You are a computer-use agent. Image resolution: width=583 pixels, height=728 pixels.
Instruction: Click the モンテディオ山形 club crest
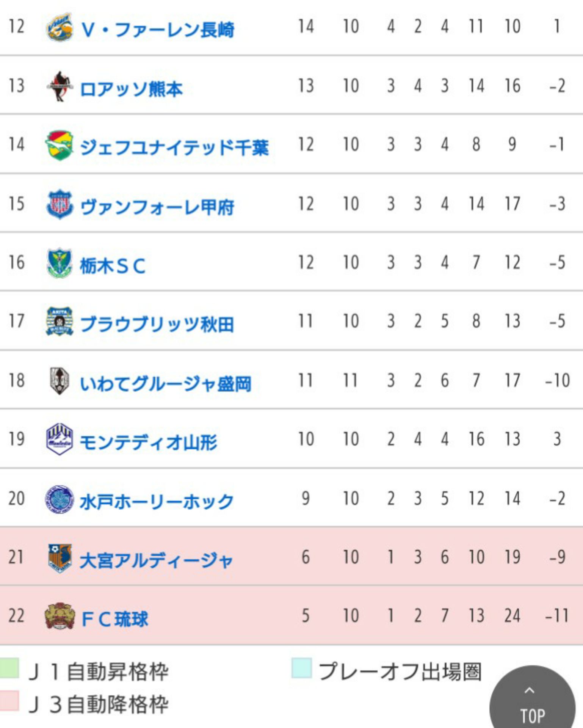click(60, 439)
